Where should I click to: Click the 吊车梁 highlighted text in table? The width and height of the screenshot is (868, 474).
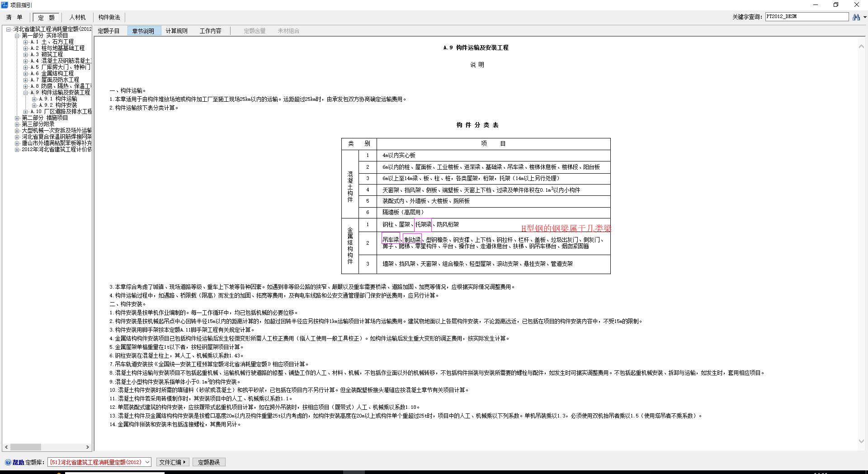[x=391, y=240]
